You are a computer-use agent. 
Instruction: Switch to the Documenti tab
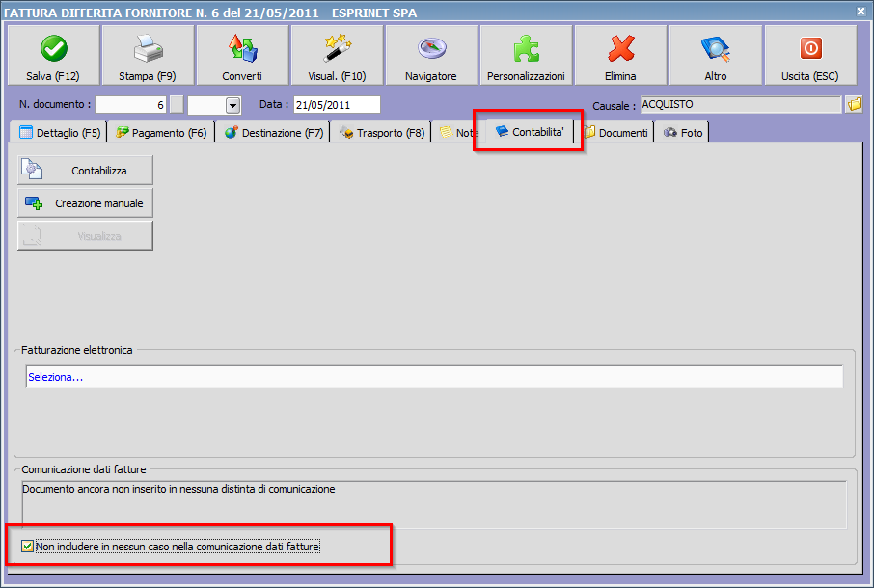615,132
